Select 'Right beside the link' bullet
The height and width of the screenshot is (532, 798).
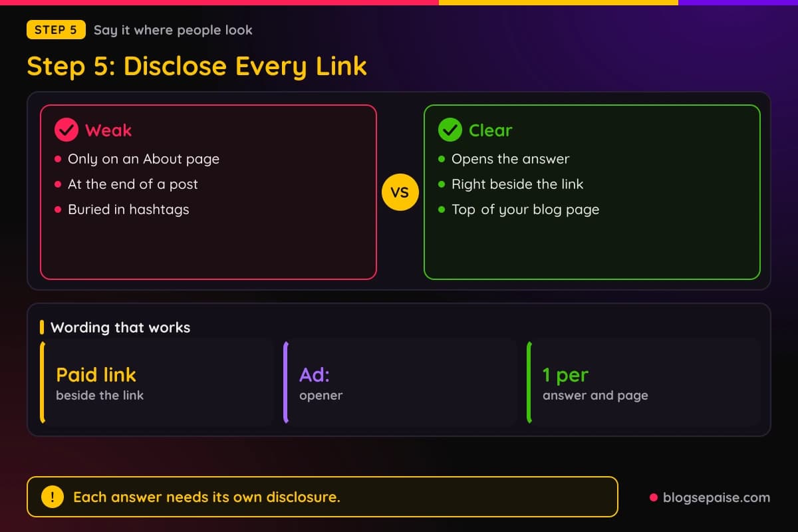click(517, 184)
